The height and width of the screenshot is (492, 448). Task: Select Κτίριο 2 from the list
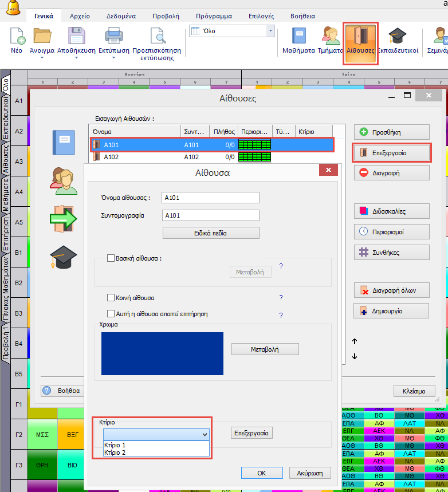click(115, 452)
